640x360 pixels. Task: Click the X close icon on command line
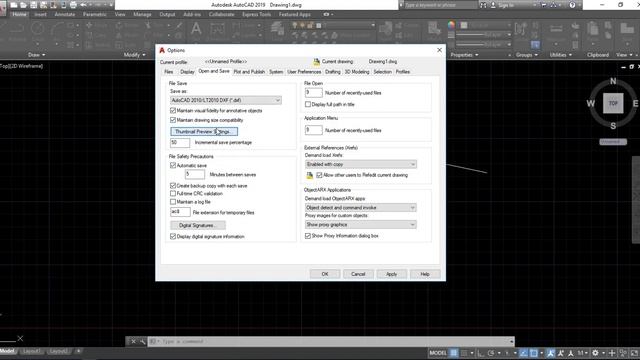(x=133, y=341)
